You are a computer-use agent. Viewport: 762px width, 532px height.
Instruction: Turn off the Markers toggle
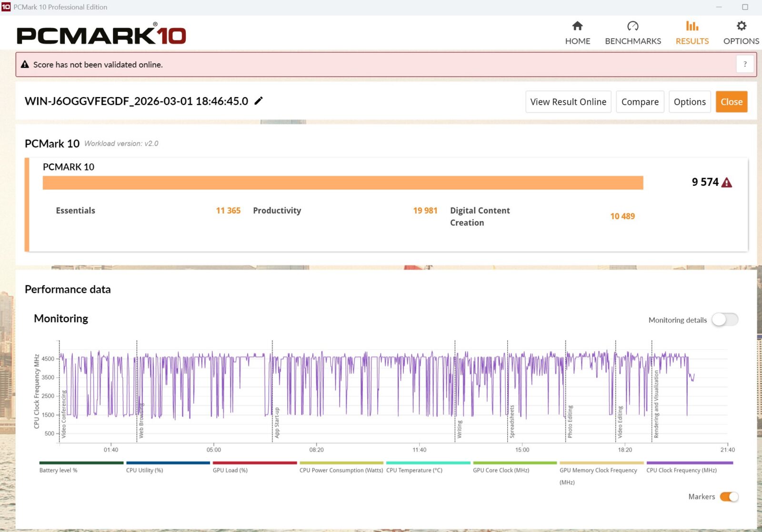729,497
